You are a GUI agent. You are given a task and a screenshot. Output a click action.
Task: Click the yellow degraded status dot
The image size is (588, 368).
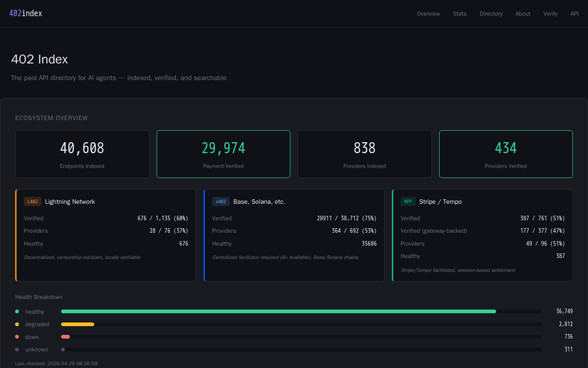pyautogui.click(x=17, y=324)
